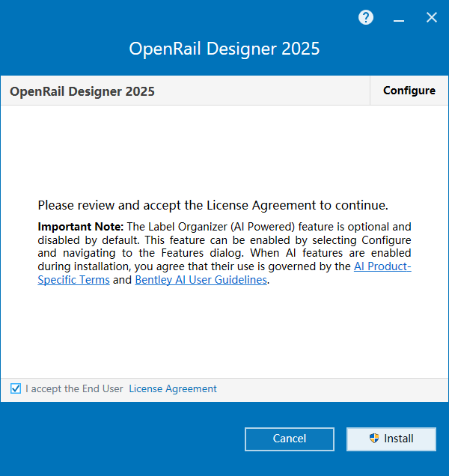Screen dimensions: 449x476
Task: Open the License Agreement link
Action: click(173, 388)
